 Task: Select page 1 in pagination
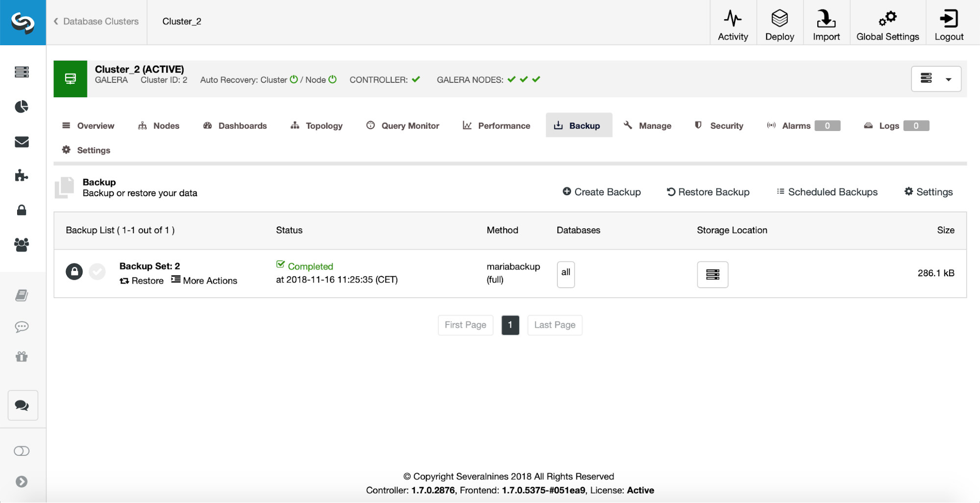(510, 325)
